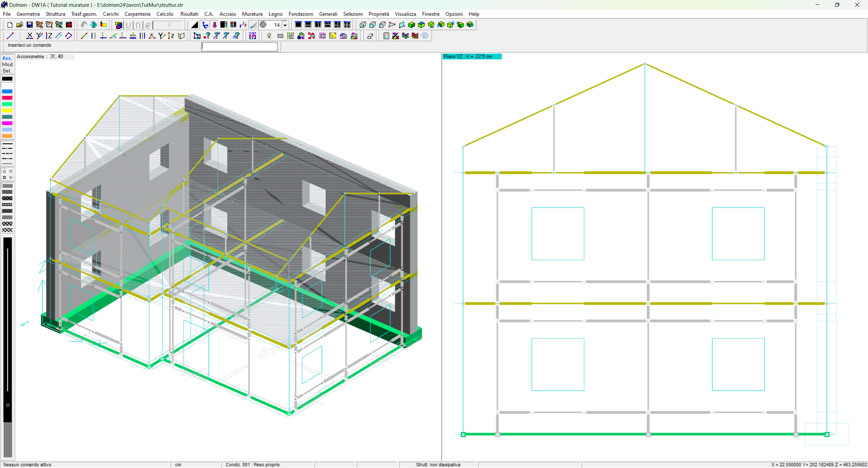Click the light bulb icon in toolbar

pos(269,36)
